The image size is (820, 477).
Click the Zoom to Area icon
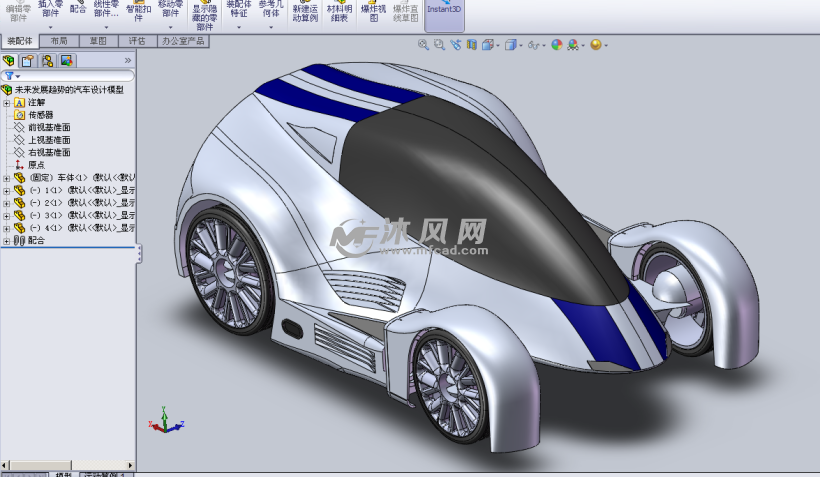click(x=440, y=45)
